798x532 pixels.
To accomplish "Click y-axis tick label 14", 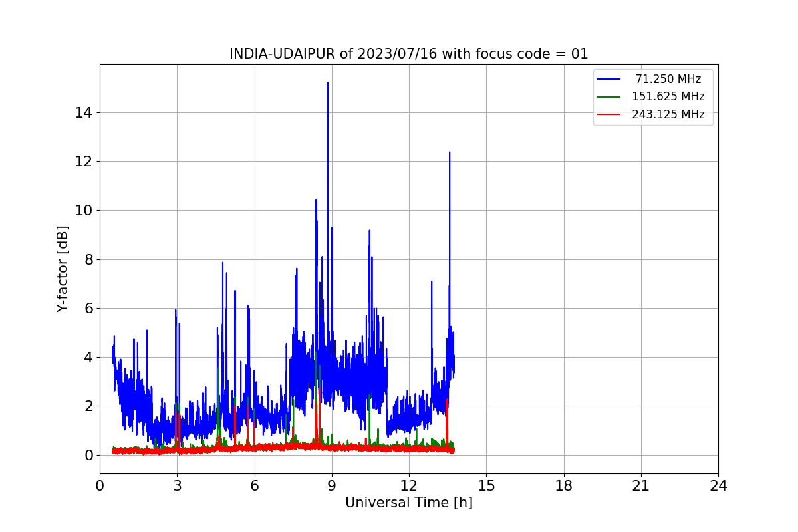I will tap(84, 113).
